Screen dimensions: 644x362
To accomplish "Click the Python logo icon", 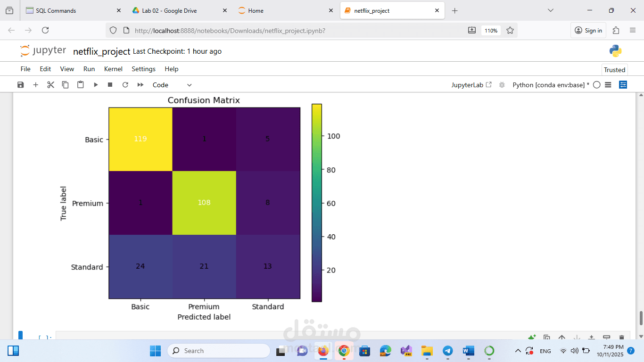I will pyautogui.click(x=615, y=51).
